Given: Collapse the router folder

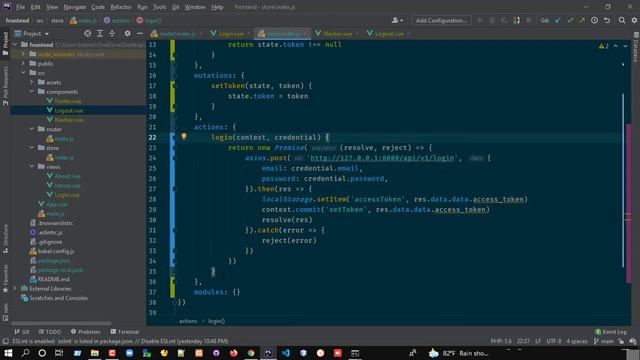Looking at the screenshot, I should coord(32,129).
